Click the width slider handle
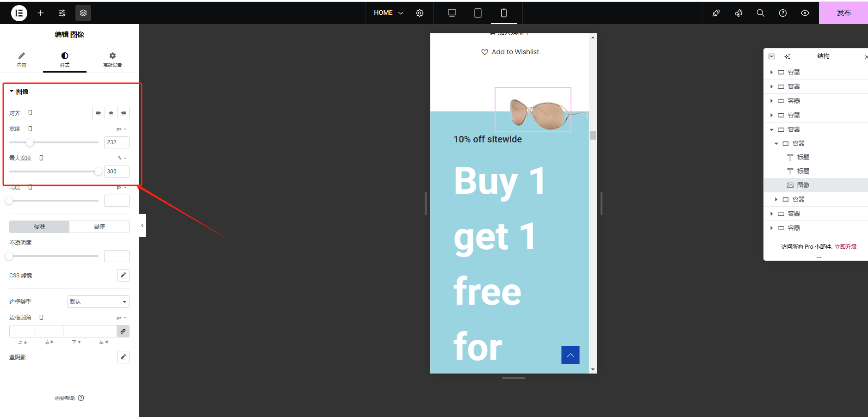Image resolution: width=868 pixels, height=417 pixels. point(30,142)
